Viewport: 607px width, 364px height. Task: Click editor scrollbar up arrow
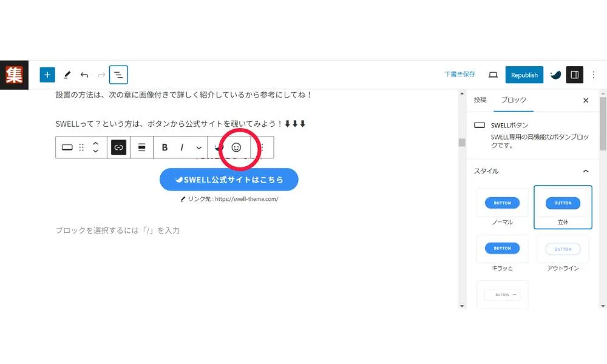click(x=462, y=93)
